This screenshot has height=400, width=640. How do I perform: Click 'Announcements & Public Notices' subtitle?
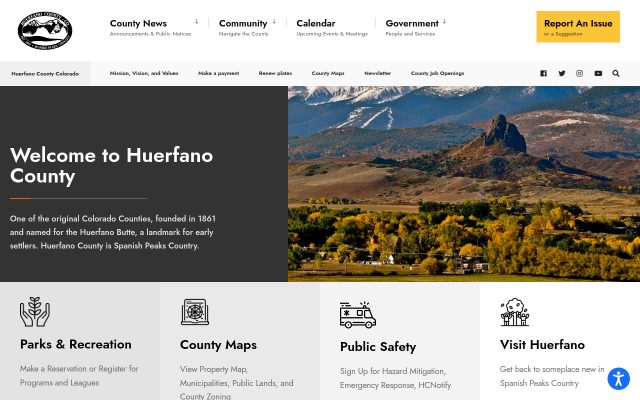150,34
